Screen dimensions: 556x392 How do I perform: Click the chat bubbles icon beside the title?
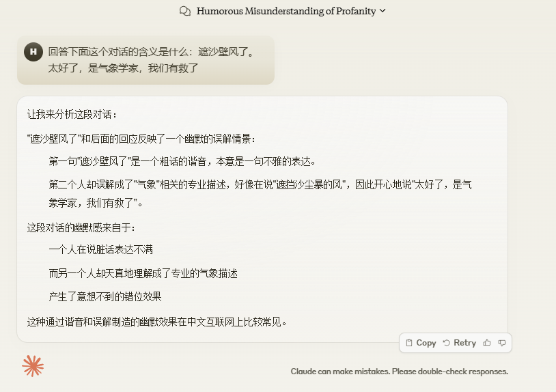tap(184, 11)
